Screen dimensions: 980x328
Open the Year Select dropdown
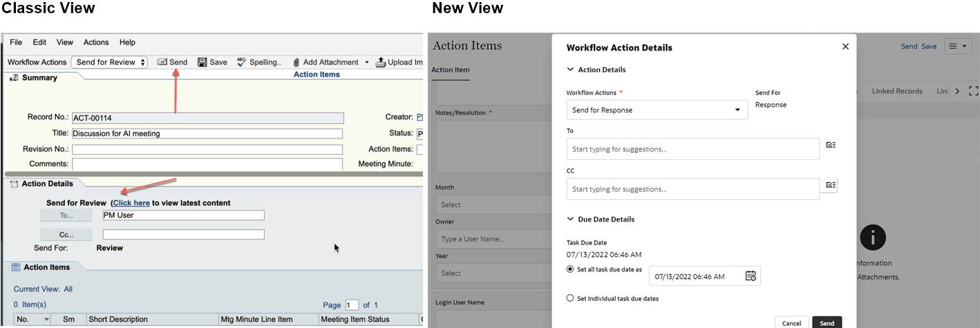pos(492,273)
